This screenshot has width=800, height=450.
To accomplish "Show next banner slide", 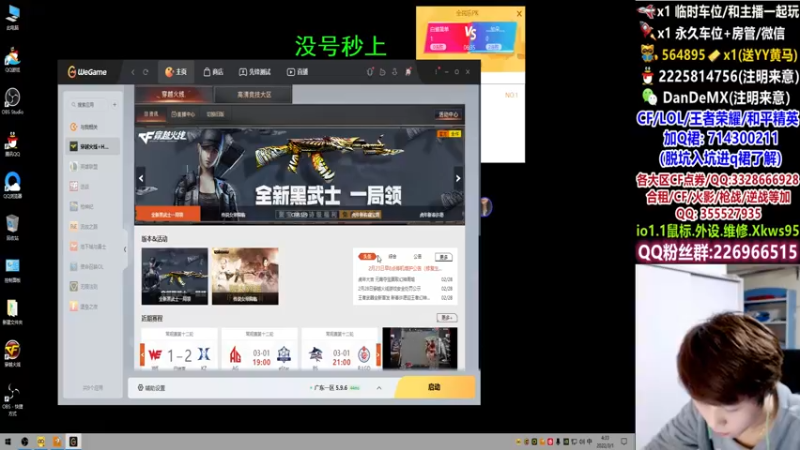I will coord(458,178).
